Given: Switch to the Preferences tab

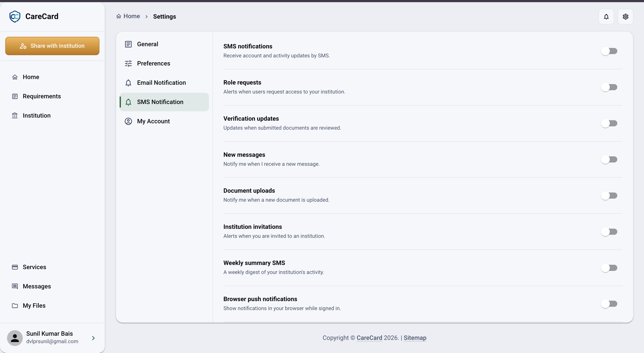Looking at the screenshot, I should coord(164,64).
